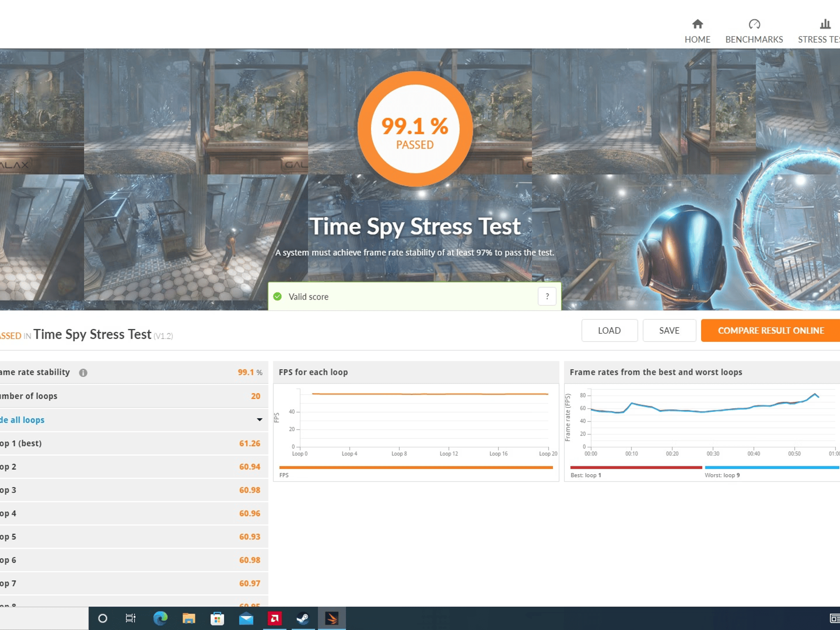Click the 99.1 % PASSED score circle
Viewport: 840px width, 630px height.
(415, 129)
